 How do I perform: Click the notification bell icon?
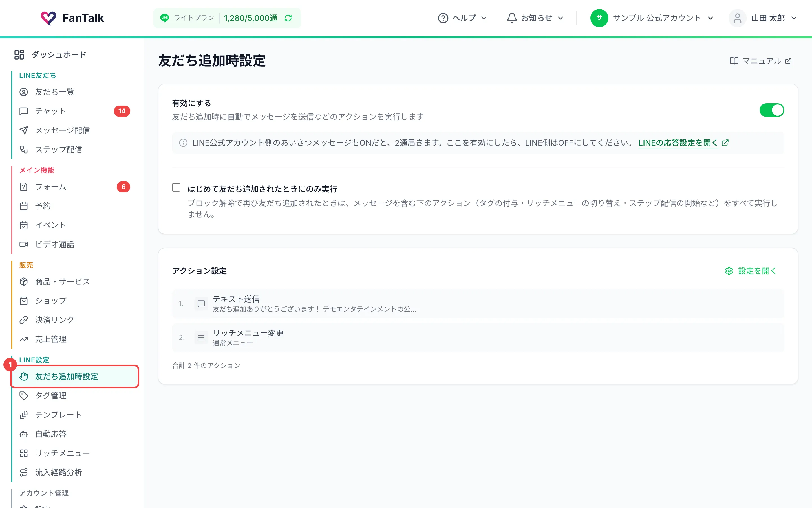pyautogui.click(x=512, y=18)
